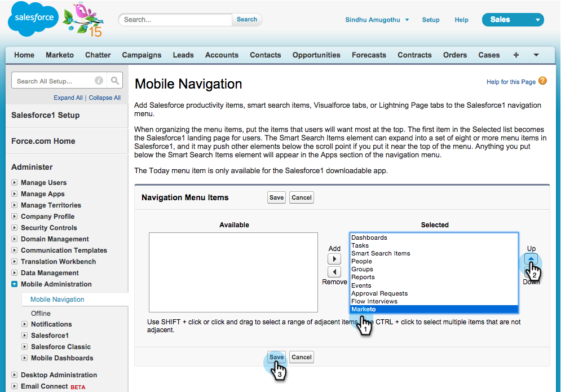Click the setup search magnifier icon

[x=115, y=81]
